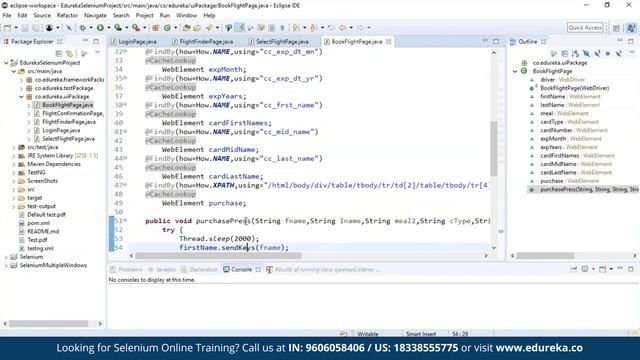The height and width of the screenshot is (360, 640).
Task: Click the Save icon in toolbar
Action: click(x=25, y=28)
